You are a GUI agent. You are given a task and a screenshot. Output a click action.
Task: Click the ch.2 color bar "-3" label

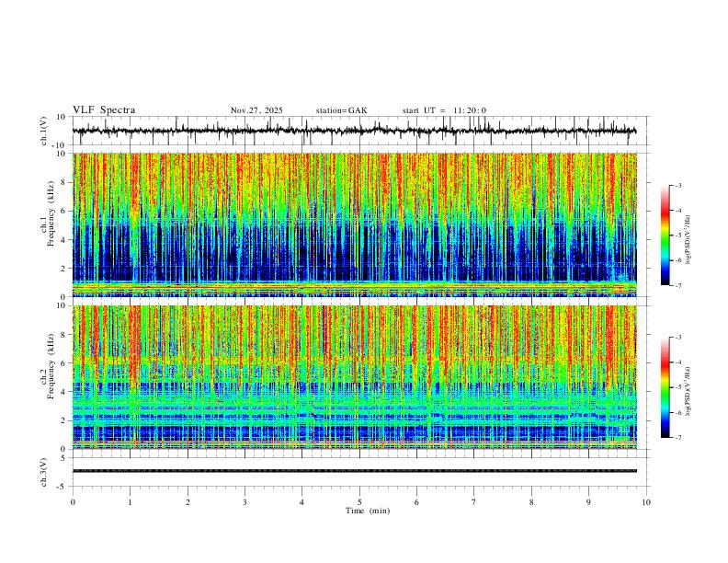[678, 338]
